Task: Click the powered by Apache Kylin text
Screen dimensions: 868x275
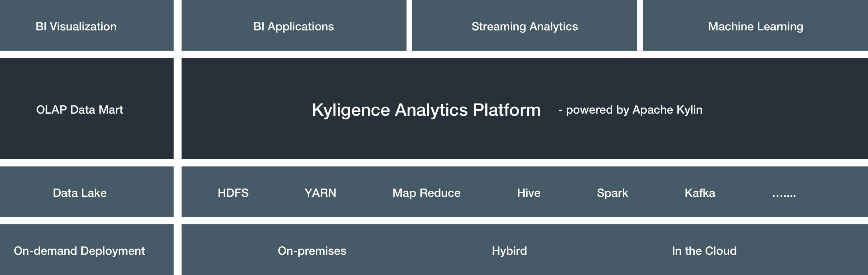Action: [630, 110]
